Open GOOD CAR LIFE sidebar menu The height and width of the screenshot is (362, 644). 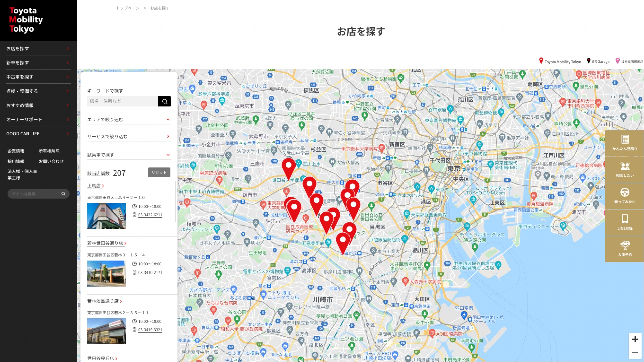(39, 134)
